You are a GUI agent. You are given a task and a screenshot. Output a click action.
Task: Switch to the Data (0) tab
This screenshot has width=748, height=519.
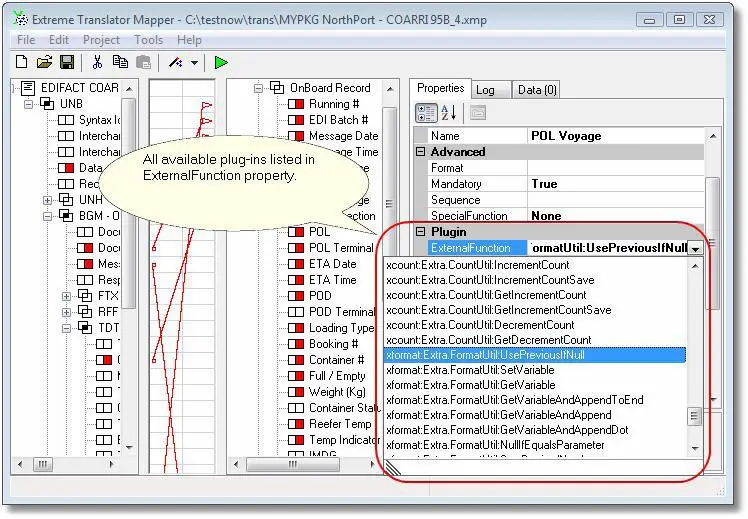point(537,90)
